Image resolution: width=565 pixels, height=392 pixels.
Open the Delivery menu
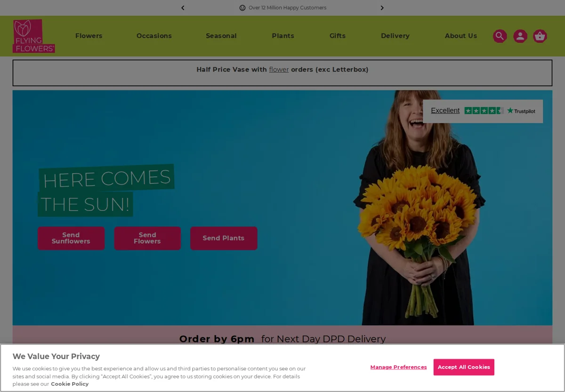tap(395, 36)
